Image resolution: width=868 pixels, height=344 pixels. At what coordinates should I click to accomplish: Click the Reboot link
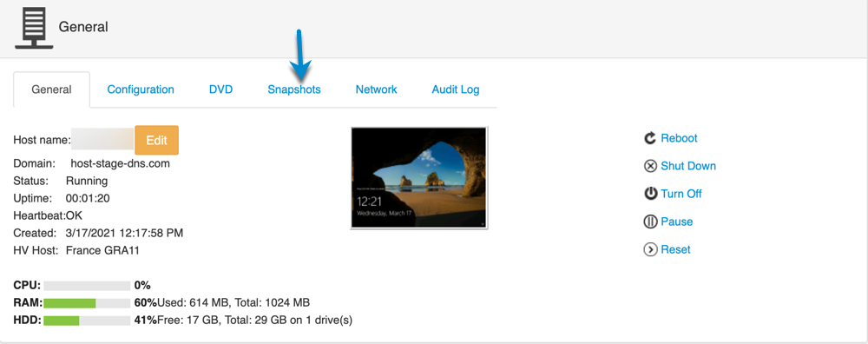pos(680,138)
